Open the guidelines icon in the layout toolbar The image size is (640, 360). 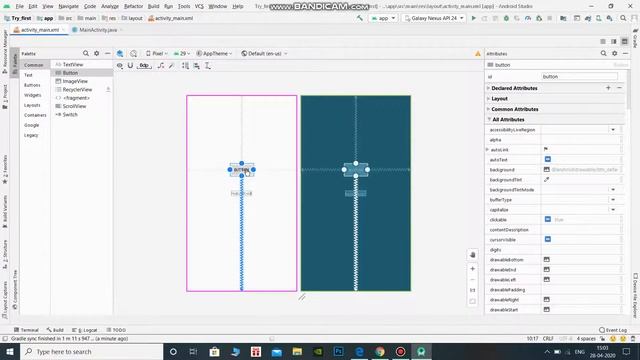(208, 66)
